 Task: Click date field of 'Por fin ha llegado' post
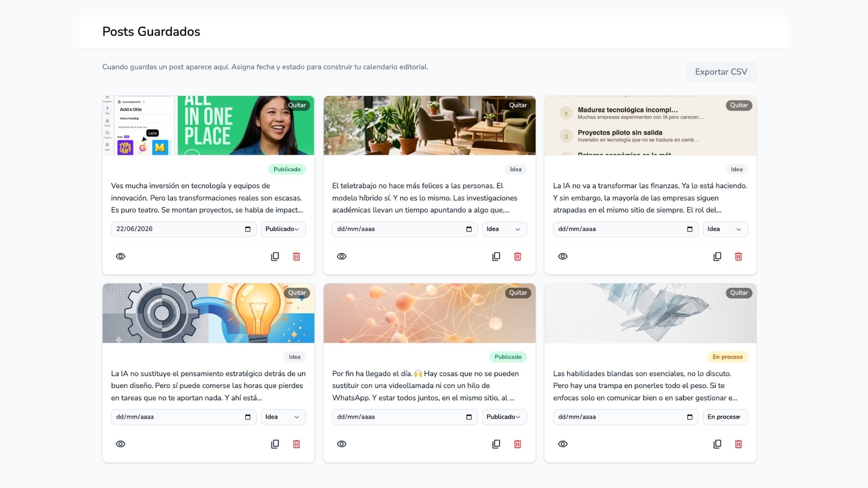coord(405,417)
